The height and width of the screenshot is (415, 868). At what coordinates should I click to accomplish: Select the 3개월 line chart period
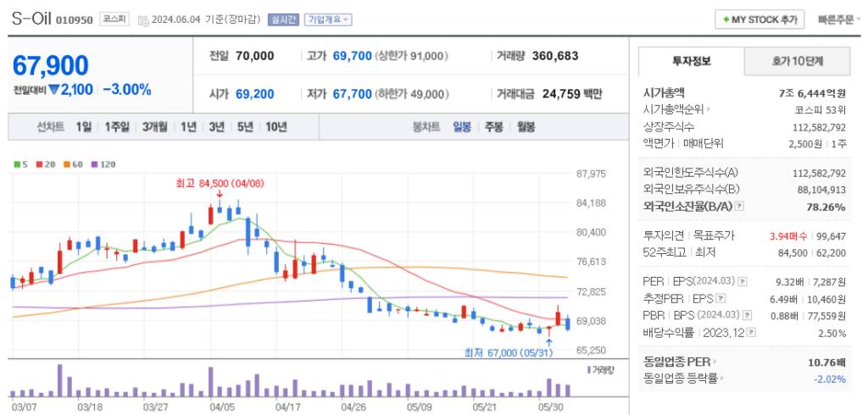coord(154,127)
